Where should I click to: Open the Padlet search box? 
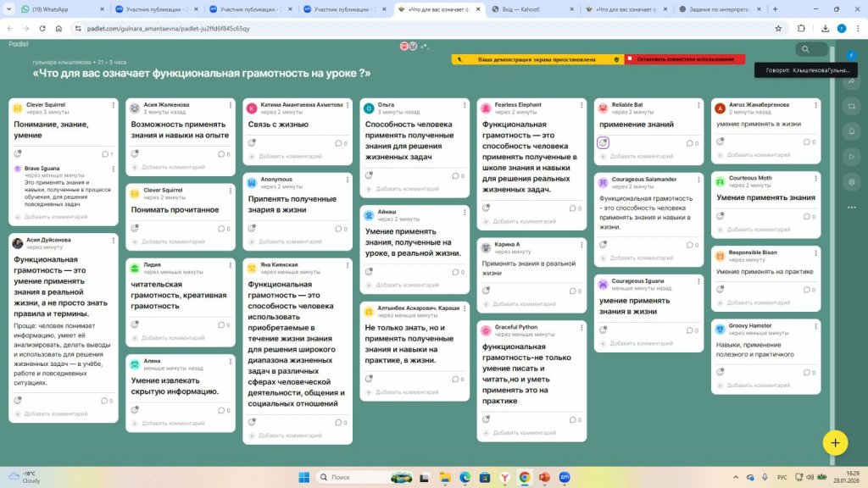point(812,49)
